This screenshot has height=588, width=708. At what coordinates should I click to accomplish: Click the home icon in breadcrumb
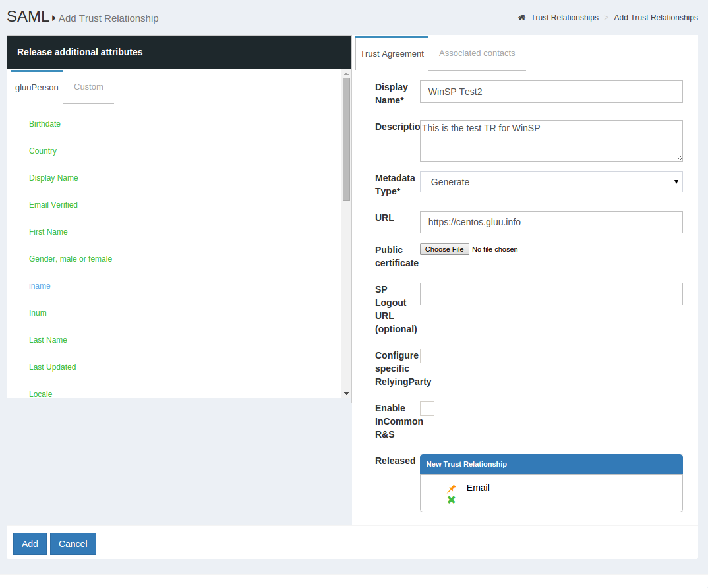click(x=521, y=18)
